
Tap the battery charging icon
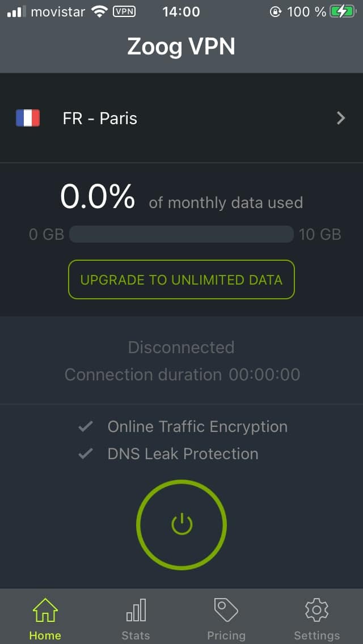click(x=344, y=12)
